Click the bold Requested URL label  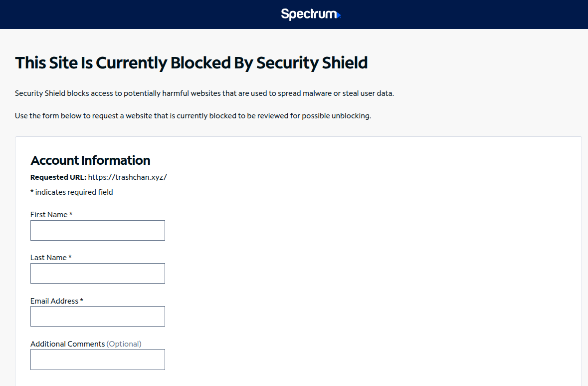click(58, 177)
